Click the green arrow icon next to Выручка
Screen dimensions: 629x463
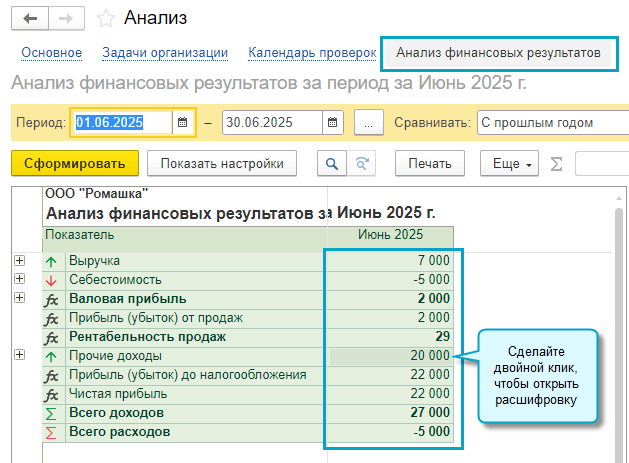pyautogui.click(x=51, y=261)
